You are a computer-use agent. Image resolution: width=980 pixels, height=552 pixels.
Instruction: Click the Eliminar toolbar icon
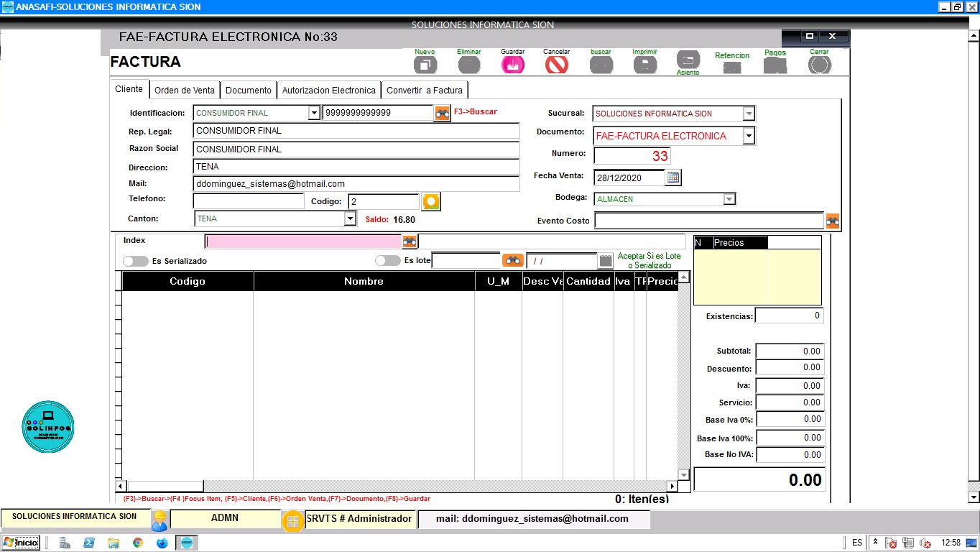pyautogui.click(x=469, y=65)
